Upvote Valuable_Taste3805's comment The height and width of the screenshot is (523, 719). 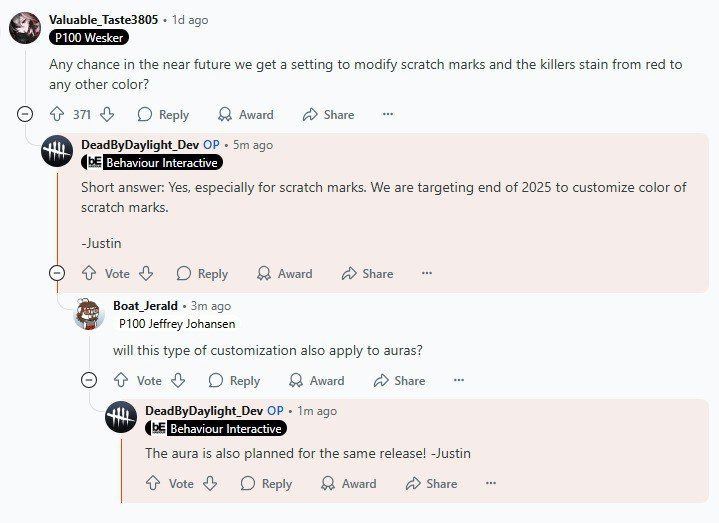57,114
